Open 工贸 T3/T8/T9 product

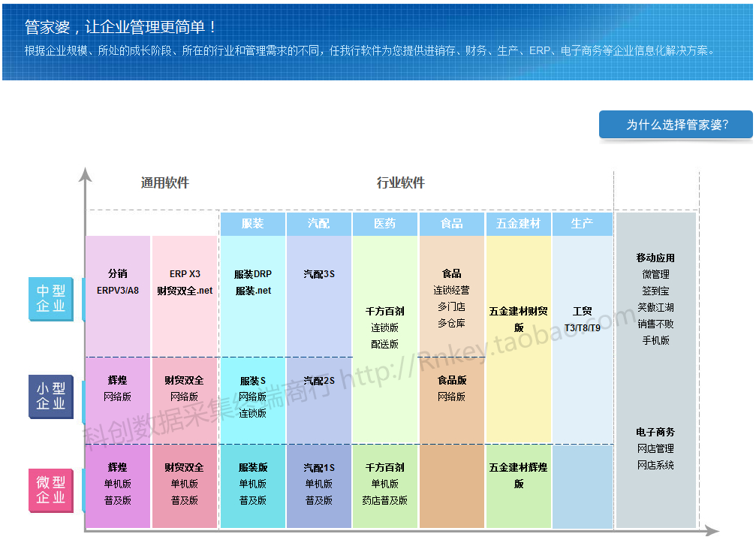[583, 319]
